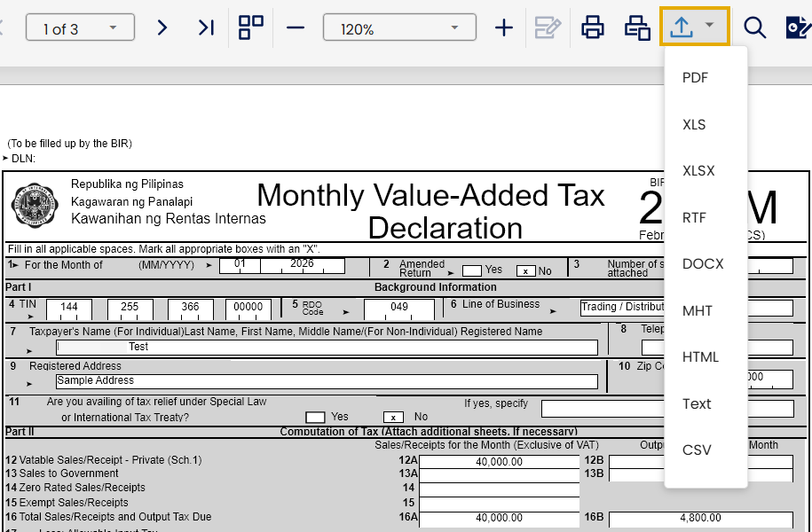Viewport: 812px width, 532px height.
Task: Print the current page icon
Action: [x=637, y=27]
